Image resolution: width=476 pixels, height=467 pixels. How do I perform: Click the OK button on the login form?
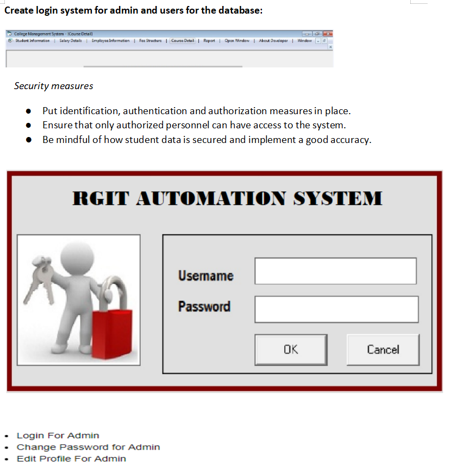(x=291, y=350)
